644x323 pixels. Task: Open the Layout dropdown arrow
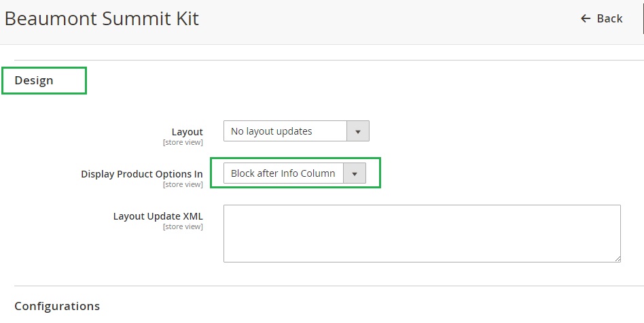point(358,131)
